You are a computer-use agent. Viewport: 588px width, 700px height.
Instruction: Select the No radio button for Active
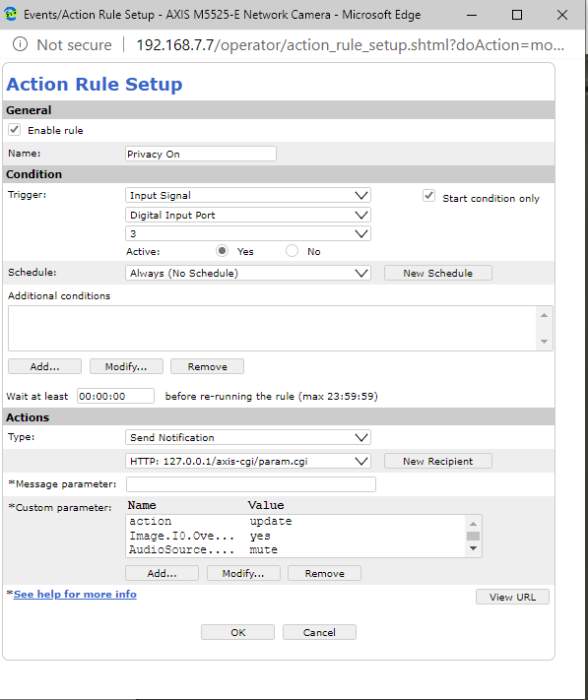[292, 251]
